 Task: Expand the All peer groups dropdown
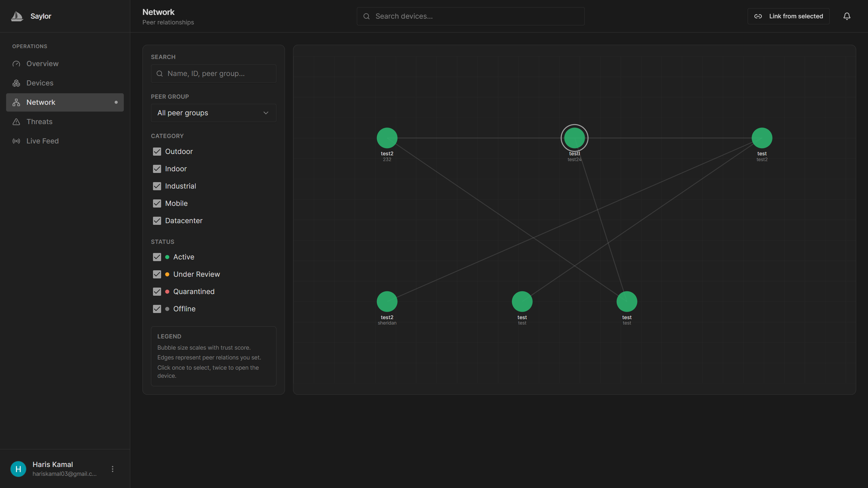click(x=213, y=113)
